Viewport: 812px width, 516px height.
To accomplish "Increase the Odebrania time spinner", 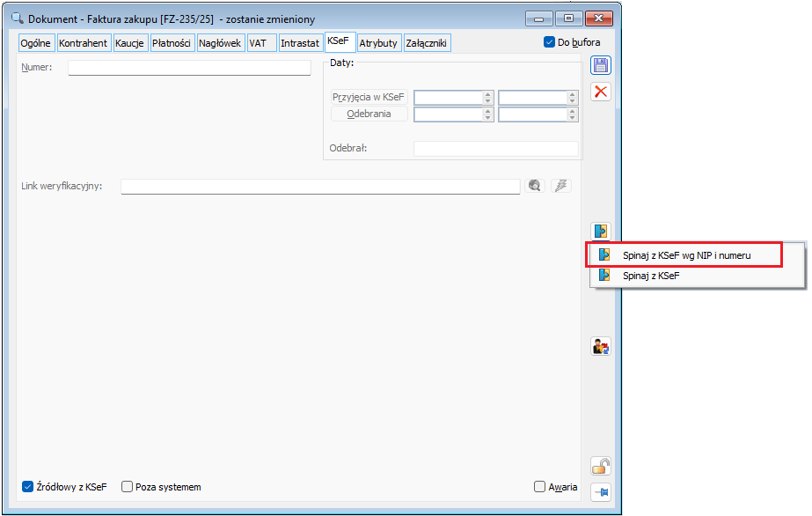I will 572,111.
